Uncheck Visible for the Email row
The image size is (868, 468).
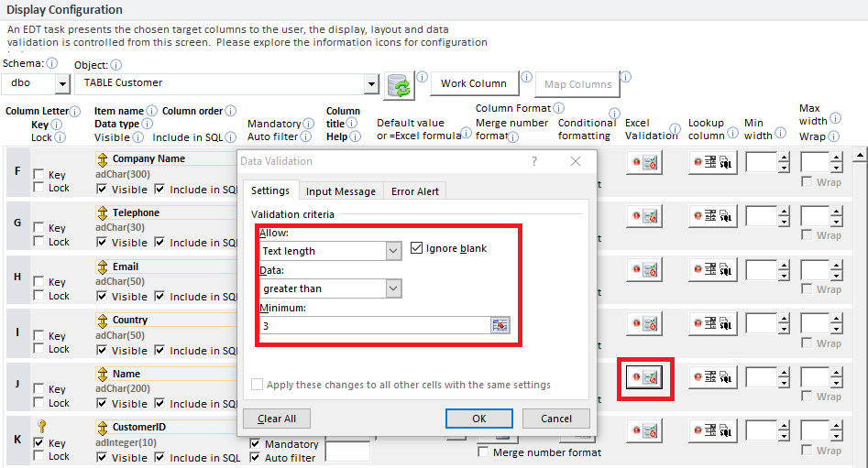coord(102,296)
